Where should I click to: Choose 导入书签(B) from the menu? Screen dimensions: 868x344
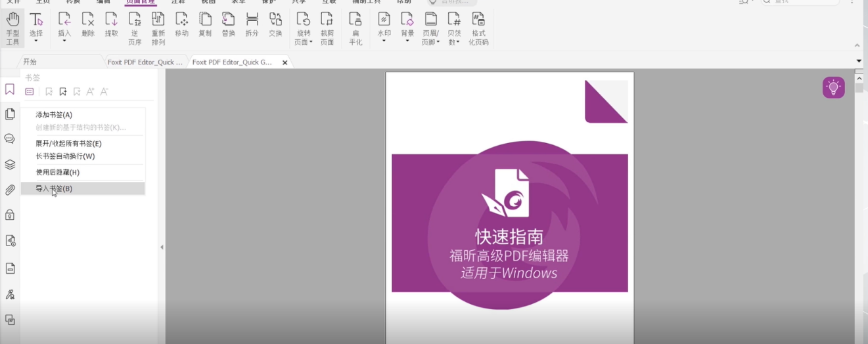[83, 188]
